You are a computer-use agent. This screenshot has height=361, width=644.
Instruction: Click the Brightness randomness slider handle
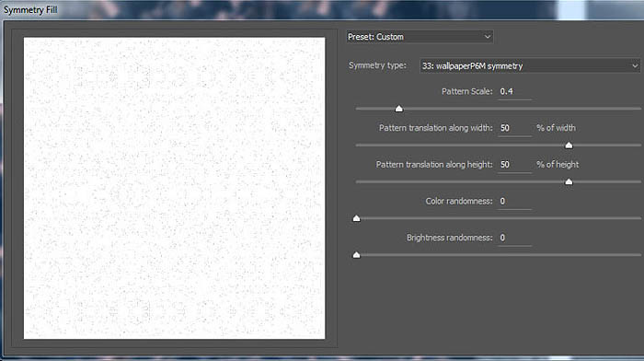click(x=357, y=255)
